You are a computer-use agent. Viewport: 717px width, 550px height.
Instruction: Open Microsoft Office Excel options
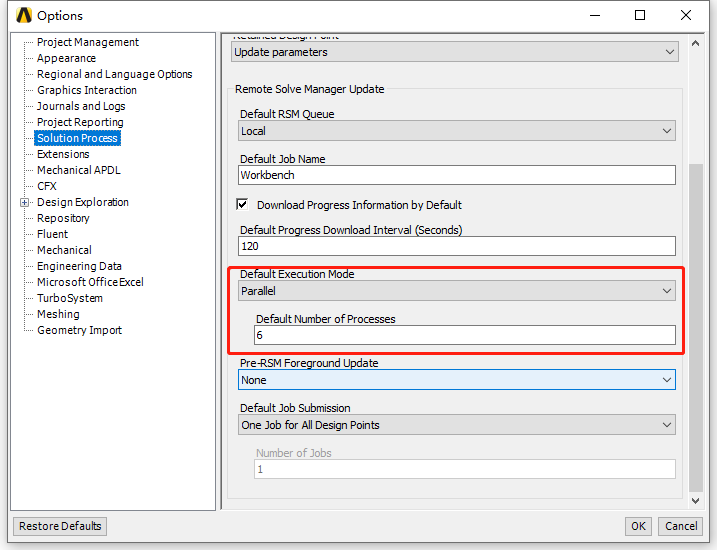point(90,282)
